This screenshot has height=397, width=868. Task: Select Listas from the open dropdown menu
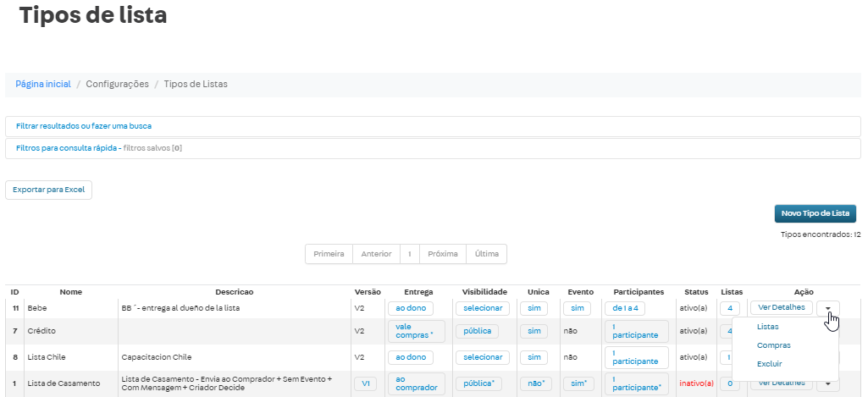(x=768, y=327)
